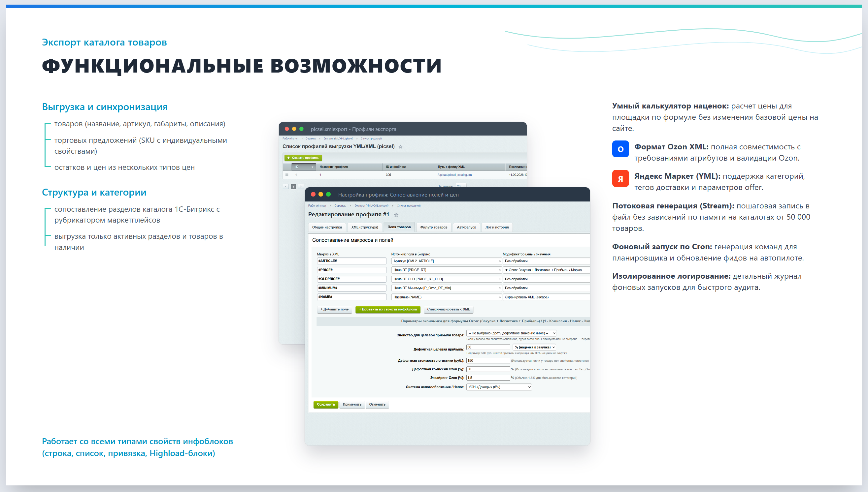Click the default target profit field '30'
This screenshot has height=492, width=868.
tap(488, 347)
